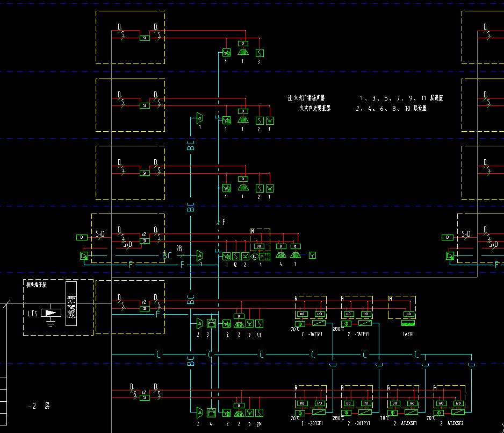Select the telephone symbol labeled 4

(x=211, y=413)
